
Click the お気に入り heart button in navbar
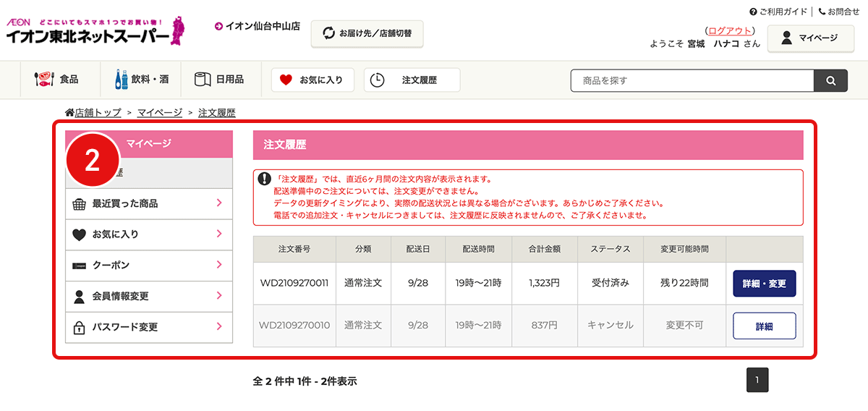(312, 80)
